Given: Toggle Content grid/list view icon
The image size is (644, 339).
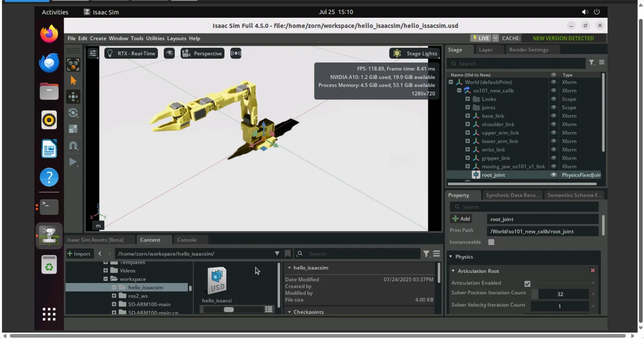Looking at the screenshot, I should [x=269, y=309].
